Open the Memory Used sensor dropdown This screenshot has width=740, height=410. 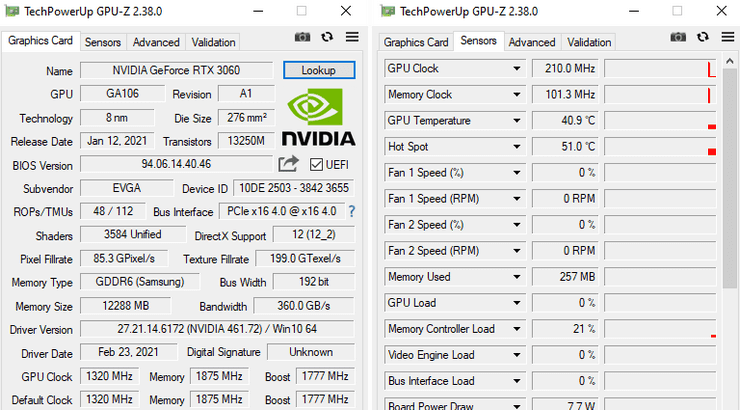click(517, 277)
